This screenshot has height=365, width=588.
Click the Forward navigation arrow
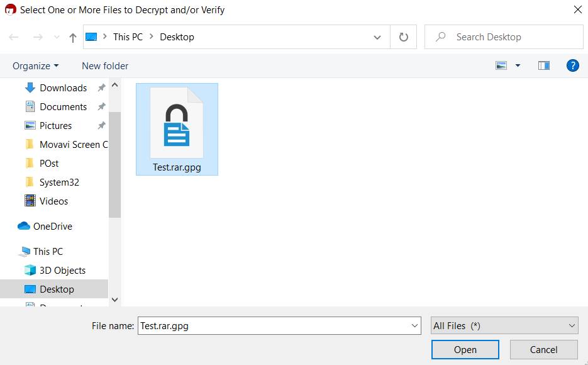(x=38, y=37)
